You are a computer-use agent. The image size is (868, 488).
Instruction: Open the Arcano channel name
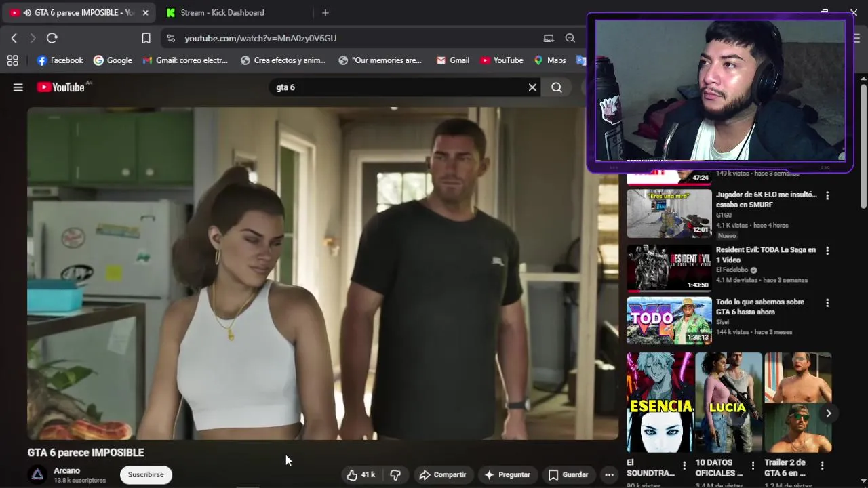pos(66,470)
